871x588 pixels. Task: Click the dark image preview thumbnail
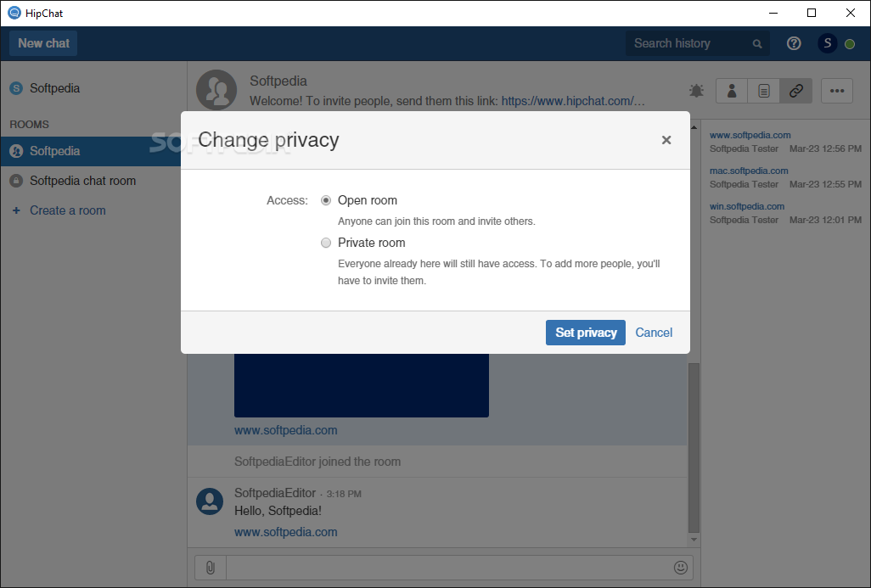pyautogui.click(x=362, y=385)
